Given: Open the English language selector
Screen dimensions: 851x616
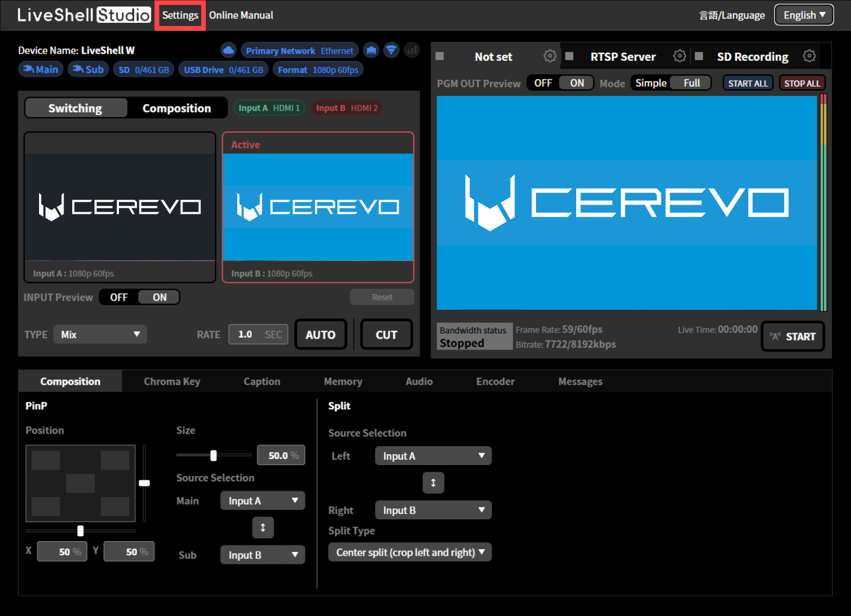Looking at the screenshot, I should [804, 15].
